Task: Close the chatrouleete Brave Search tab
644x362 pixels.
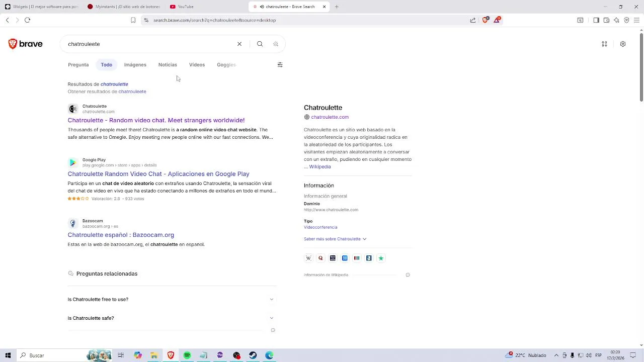Action: click(324, 7)
